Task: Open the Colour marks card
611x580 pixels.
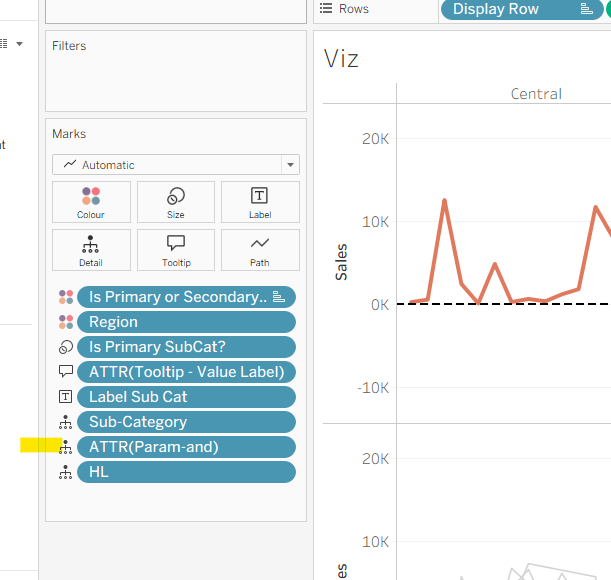Action: click(91, 202)
